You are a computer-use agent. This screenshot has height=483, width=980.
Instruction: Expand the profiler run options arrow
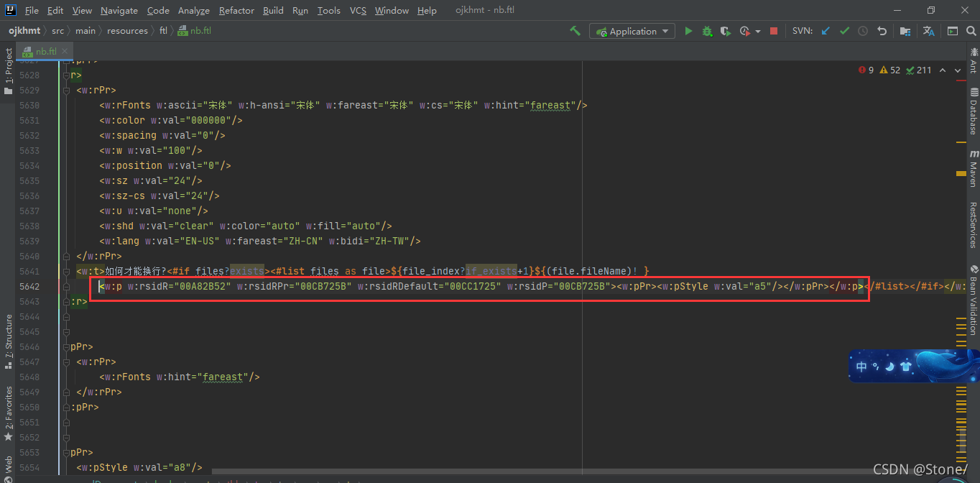(757, 32)
